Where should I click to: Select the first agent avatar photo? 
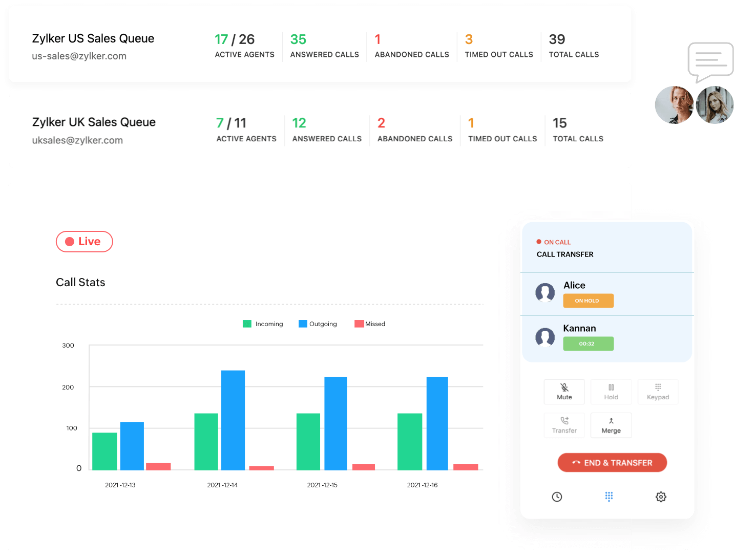[674, 105]
